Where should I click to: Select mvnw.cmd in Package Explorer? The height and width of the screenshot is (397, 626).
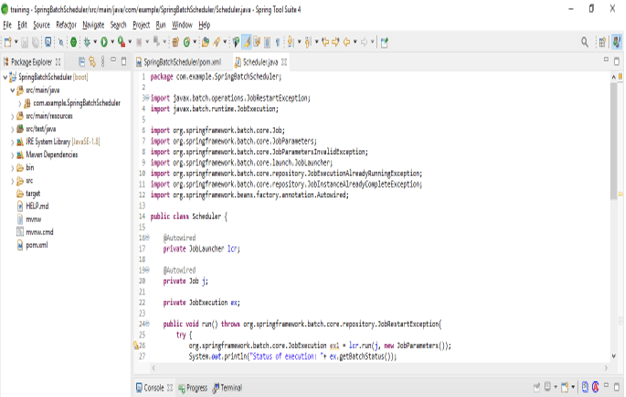(35, 232)
